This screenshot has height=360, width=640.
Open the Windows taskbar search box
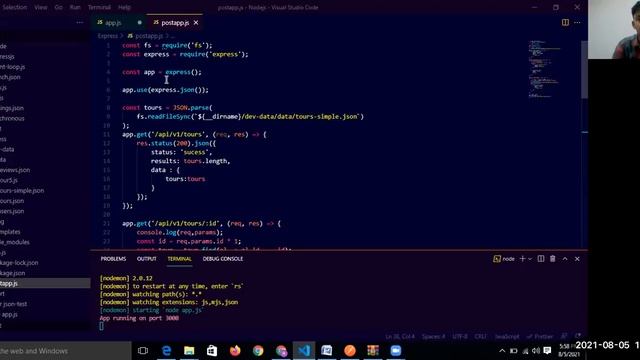click(65, 351)
